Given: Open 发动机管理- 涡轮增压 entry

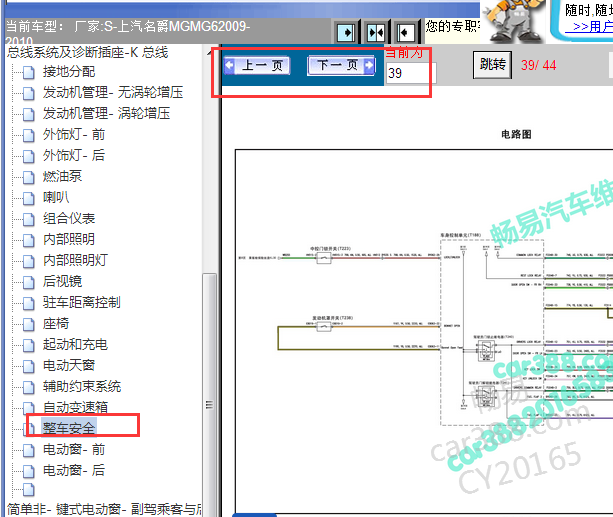Looking at the screenshot, I should 106,114.
